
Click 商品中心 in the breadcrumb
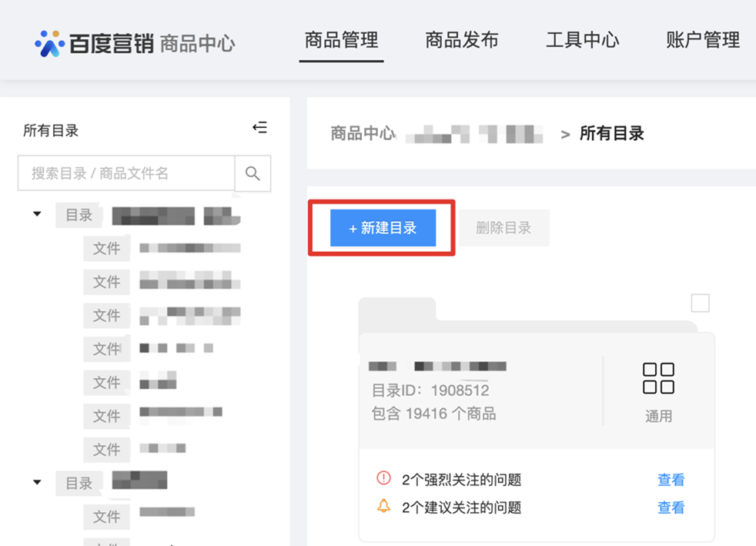(x=363, y=133)
